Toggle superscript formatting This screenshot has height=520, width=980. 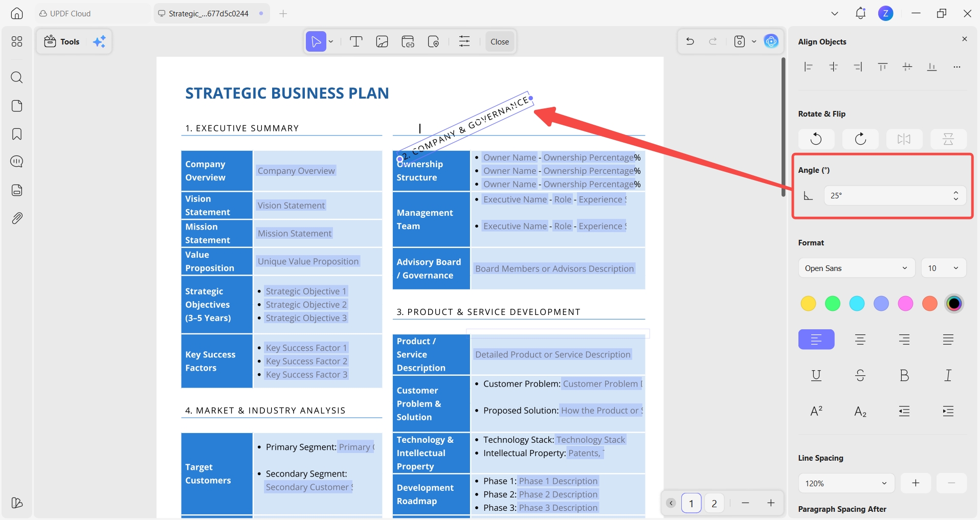point(816,411)
